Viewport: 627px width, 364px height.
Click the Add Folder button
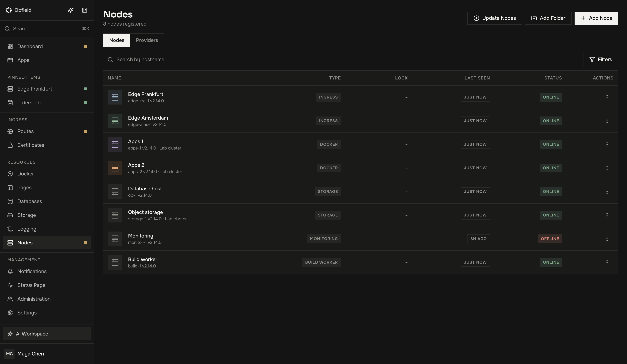coord(548,18)
